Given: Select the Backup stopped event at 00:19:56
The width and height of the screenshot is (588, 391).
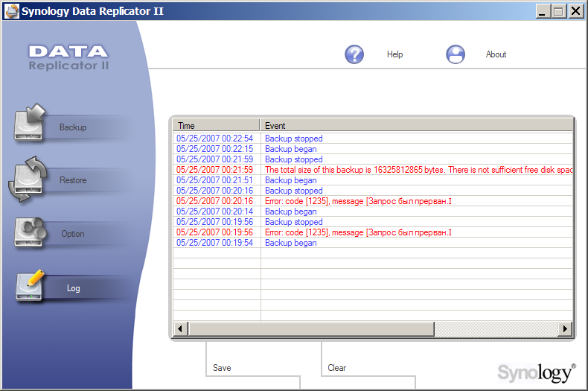Looking at the screenshot, I should pyautogui.click(x=293, y=222).
